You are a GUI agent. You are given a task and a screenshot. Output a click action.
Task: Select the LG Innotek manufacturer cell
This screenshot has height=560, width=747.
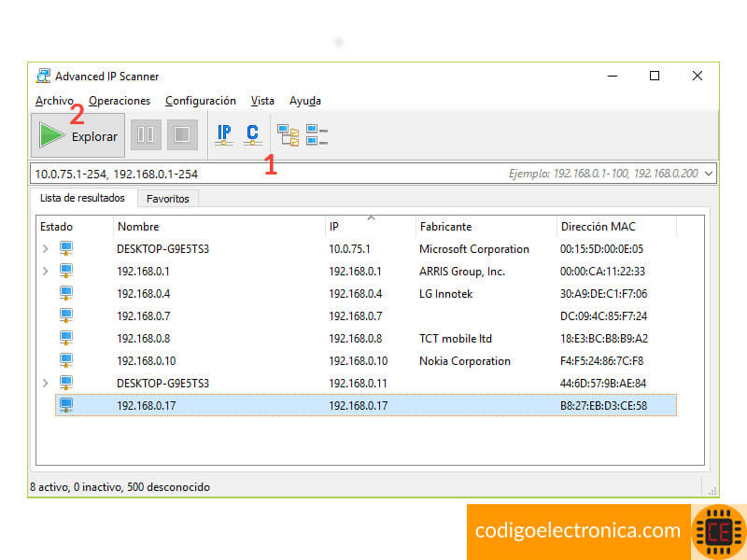click(446, 294)
